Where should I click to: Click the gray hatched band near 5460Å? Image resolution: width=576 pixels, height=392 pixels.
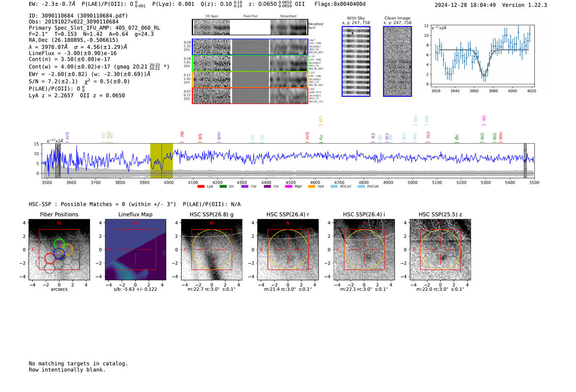coord(525,160)
